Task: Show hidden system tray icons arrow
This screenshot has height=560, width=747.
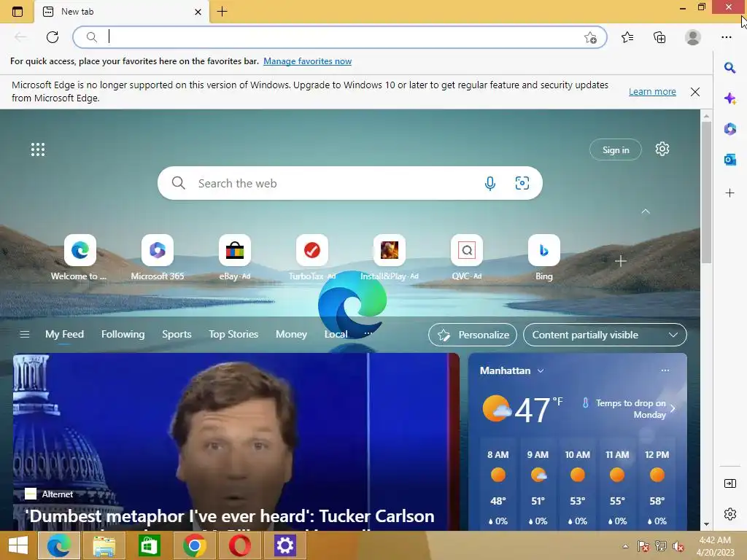Action: pos(625,546)
